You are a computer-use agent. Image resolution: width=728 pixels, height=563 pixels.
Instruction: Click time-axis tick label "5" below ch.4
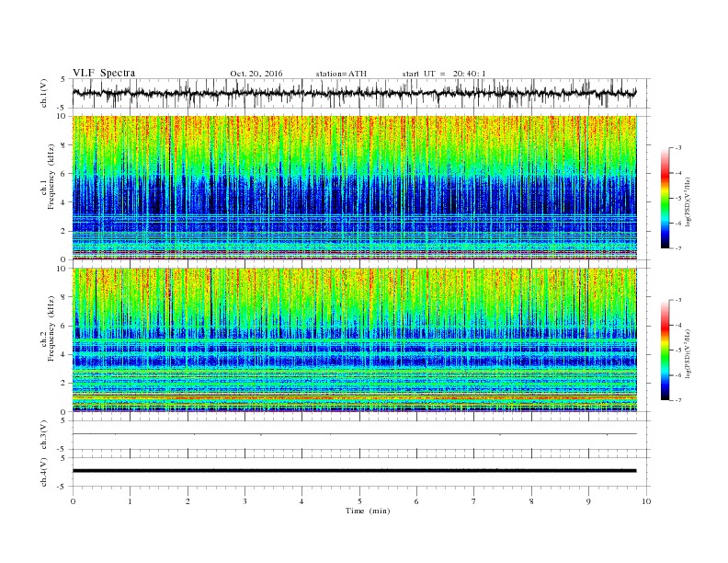[359, 501]
